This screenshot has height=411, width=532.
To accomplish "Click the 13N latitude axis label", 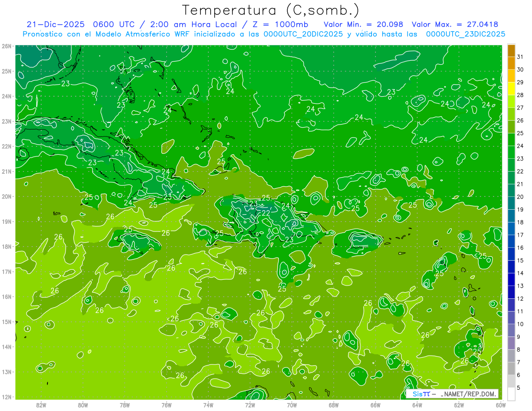I will pyautogui.click(x=6, y=372).
